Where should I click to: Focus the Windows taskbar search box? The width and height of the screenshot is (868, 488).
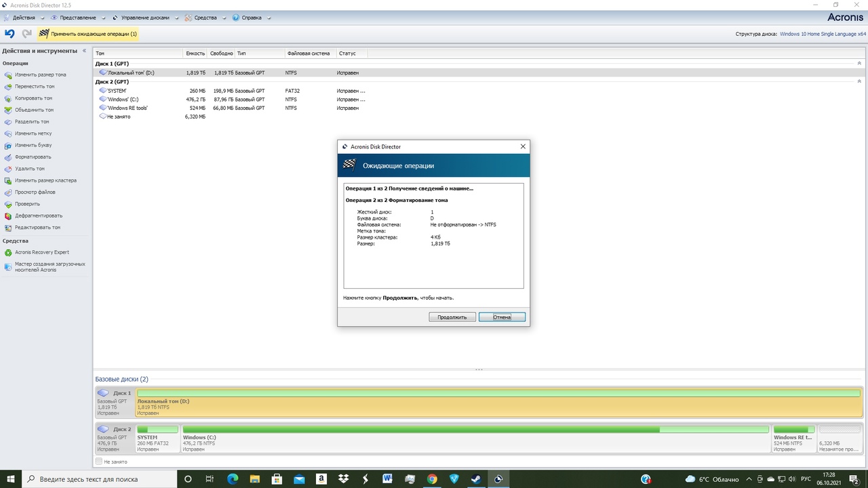(100, 479)
